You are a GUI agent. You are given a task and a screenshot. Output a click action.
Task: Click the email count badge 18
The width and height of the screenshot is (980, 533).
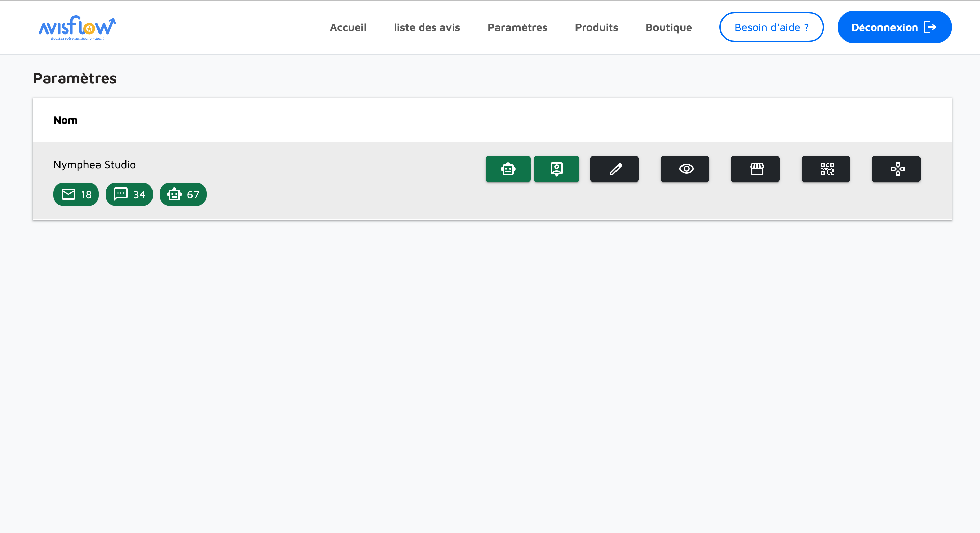[x=76, y=195]
